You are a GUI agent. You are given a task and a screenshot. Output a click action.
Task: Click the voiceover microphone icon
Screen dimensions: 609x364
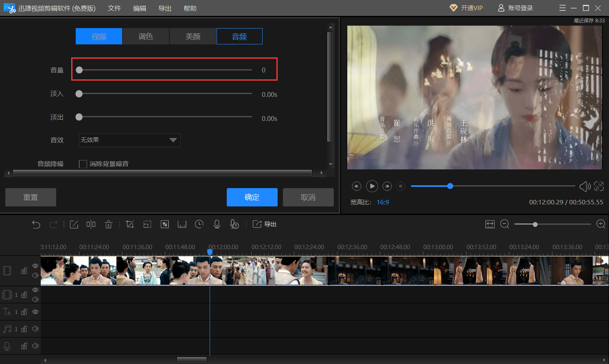(217, 224)
